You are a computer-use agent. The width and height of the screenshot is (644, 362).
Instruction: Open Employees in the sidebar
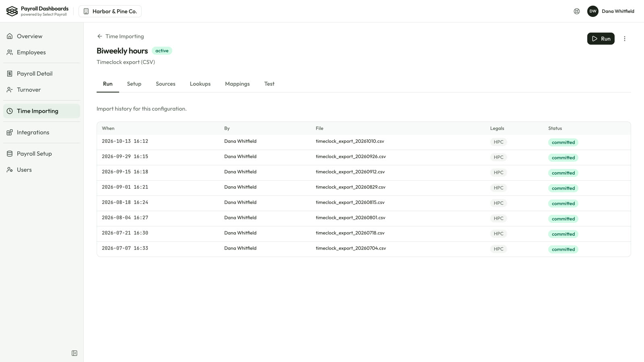(x=41, y=52)
